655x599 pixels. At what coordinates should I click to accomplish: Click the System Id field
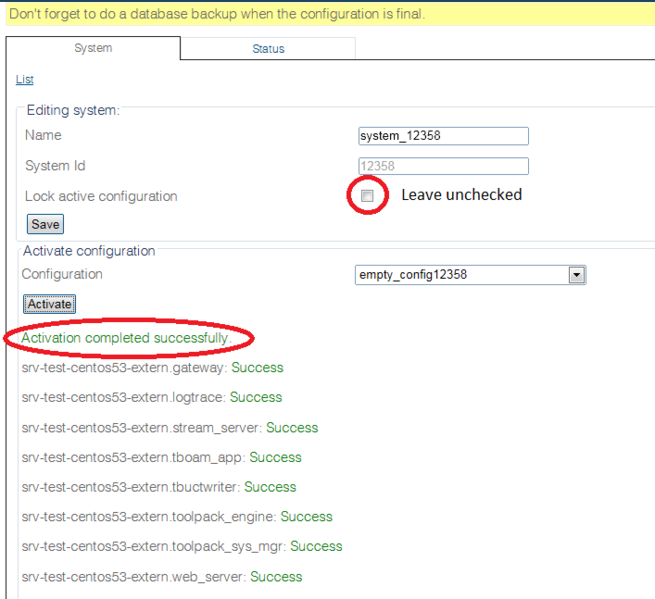pyautogui.click(x=443, y=167)
